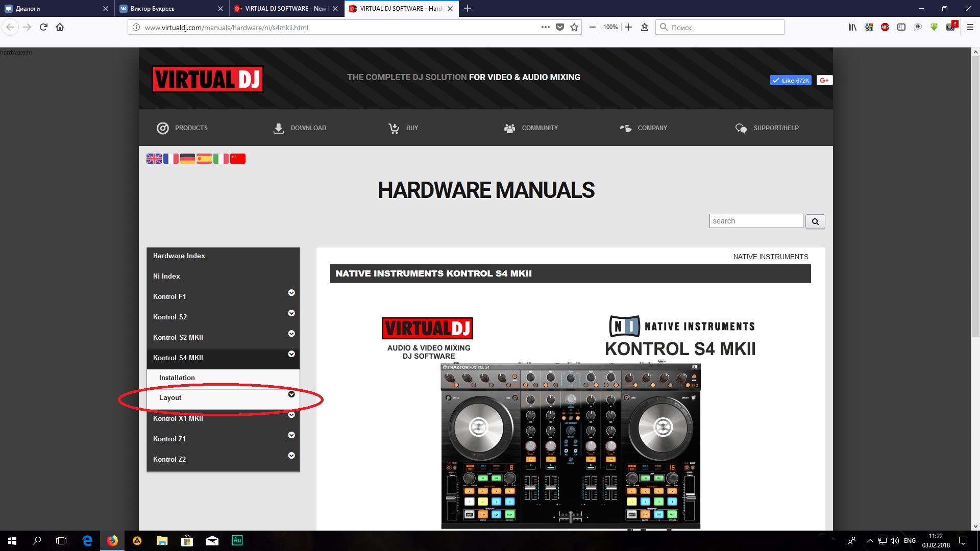Expand the Kontrol S2 chevron
The height and width of the screenshot is (551, 980).
[x=291, y=313]
